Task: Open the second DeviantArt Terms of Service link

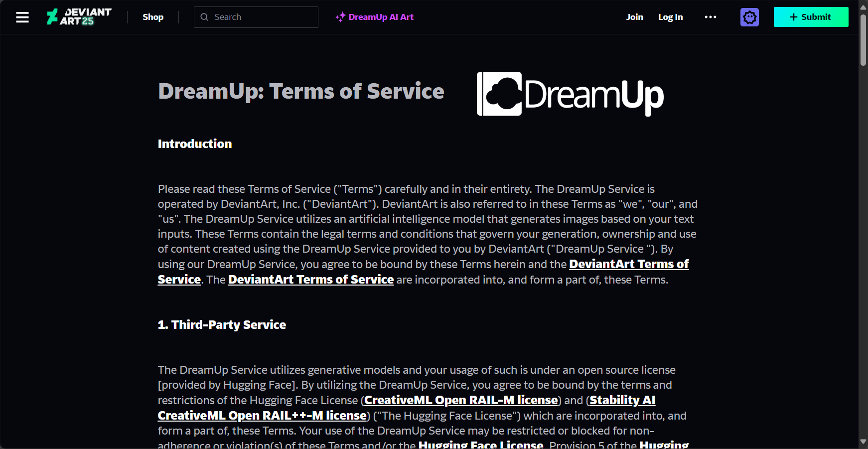Action: 311,280
